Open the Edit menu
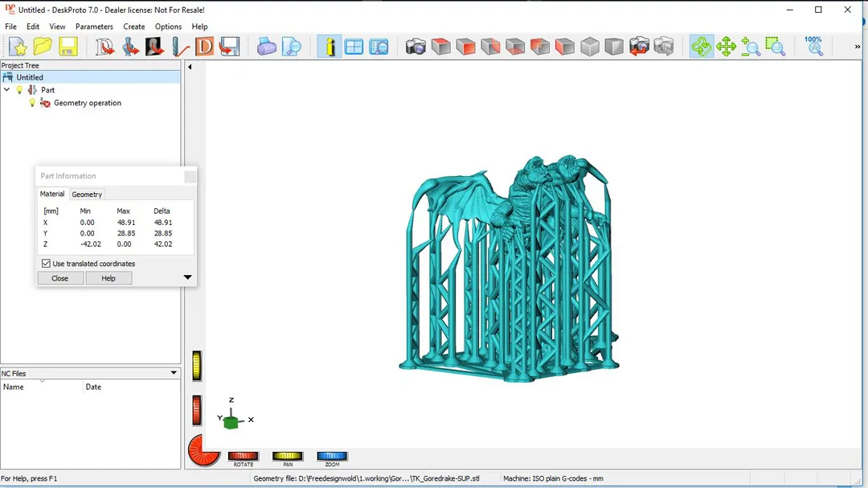The width and height of the screenshot is (868, 488). [33, 27]
